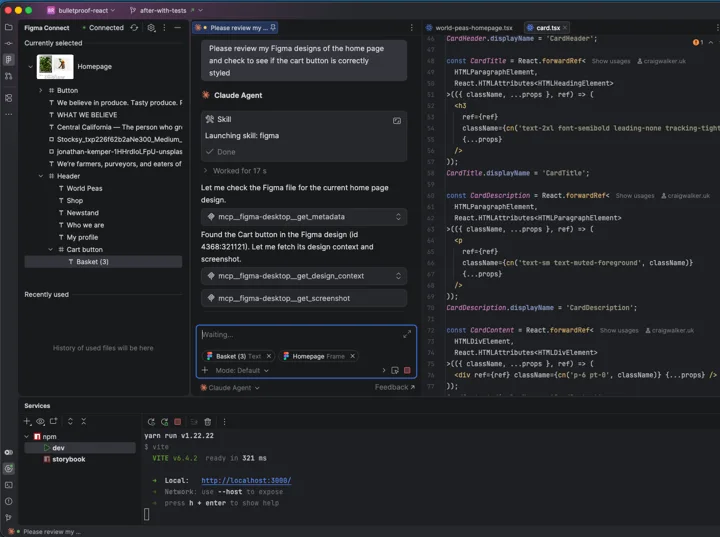720x537 pixels.
Task: Open the Git tool window icon
Action: (9, 517)
